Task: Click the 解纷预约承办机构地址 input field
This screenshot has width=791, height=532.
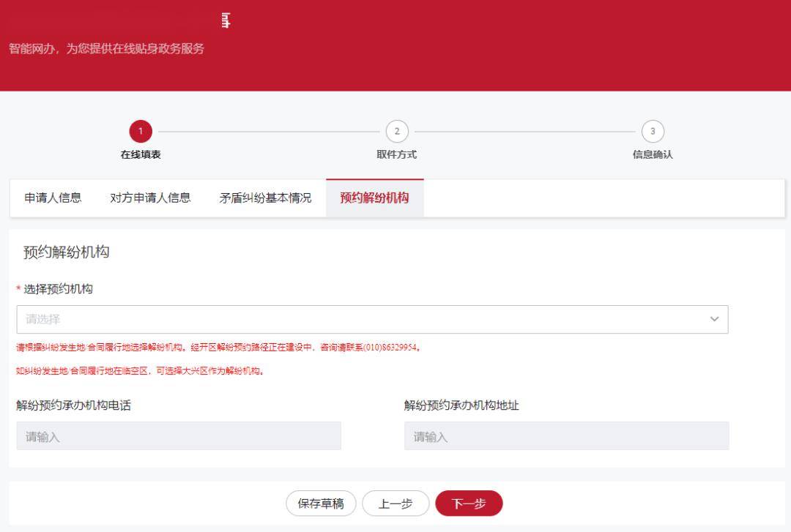Action: click(x=568, y=435)
